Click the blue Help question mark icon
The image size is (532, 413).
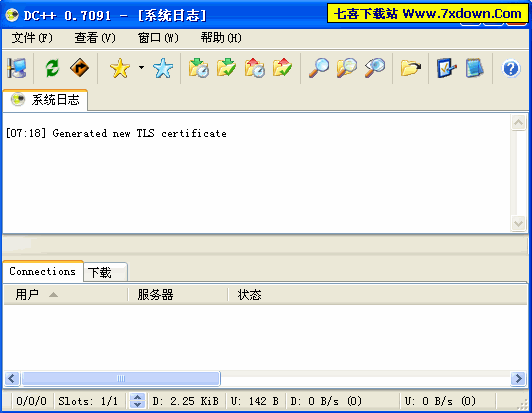coord(511,69)
